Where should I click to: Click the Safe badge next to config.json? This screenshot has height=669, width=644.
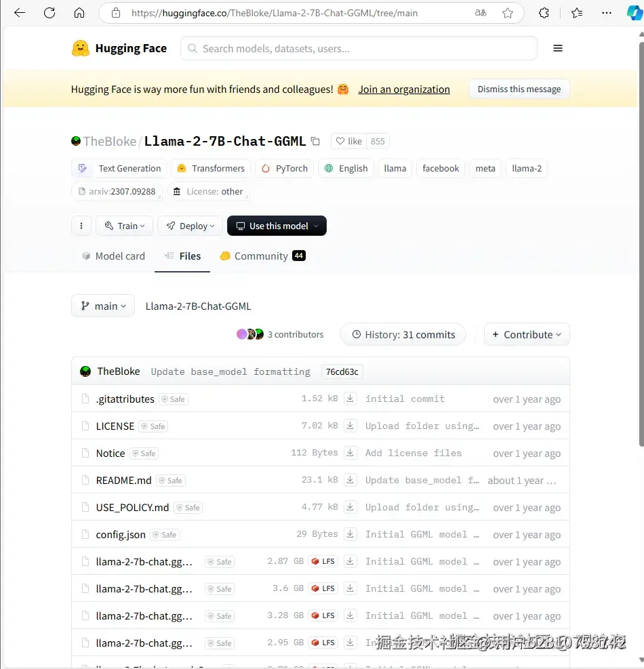pyautogui.click(x=164, y=535)
